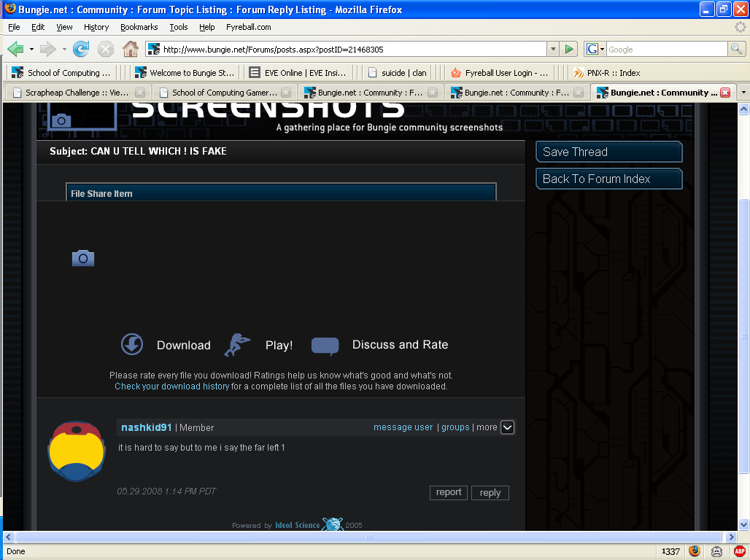Click the Play! soldier icon
This screenshot has width=750, height=560.
click(x=236, y=345)
